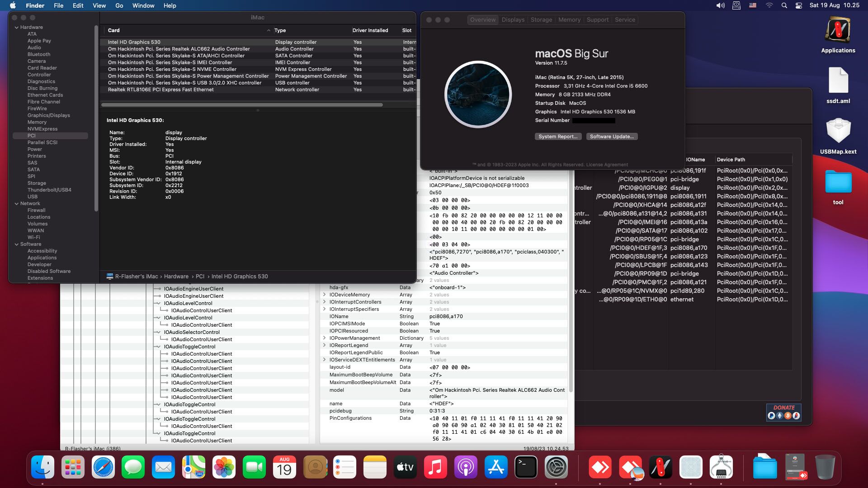Click the Software Update button
The width and height of the screenshot is (868, 488).
coord(612,136)
